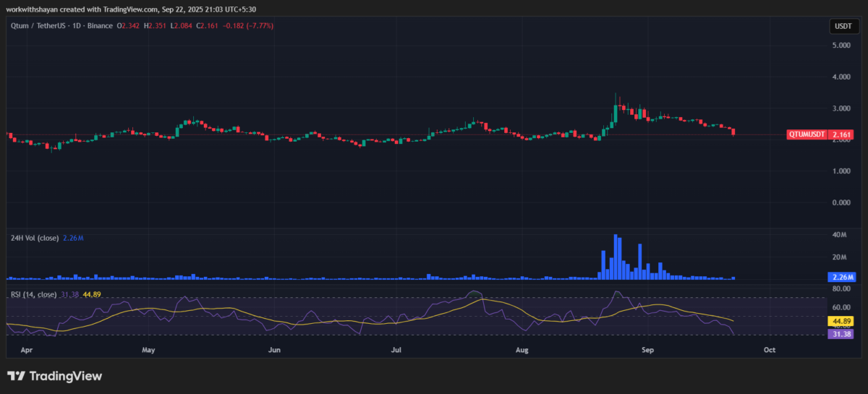Click the 40M volume axis label
The width and height of the screenshot is (868, 394).
pyautogui.click(x=839, y=234)
